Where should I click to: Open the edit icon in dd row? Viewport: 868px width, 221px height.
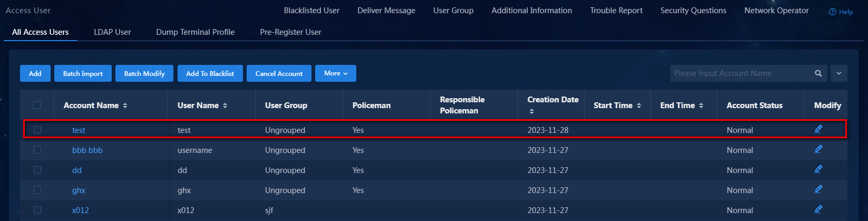[818, 169]
